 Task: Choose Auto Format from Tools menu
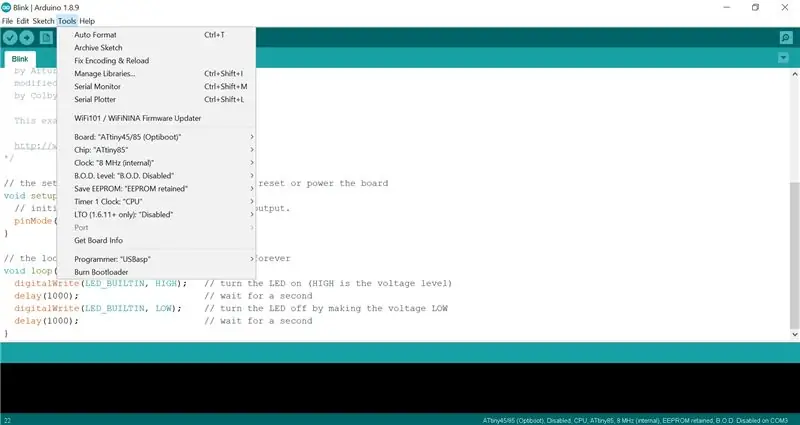click(x=156, y=35)
